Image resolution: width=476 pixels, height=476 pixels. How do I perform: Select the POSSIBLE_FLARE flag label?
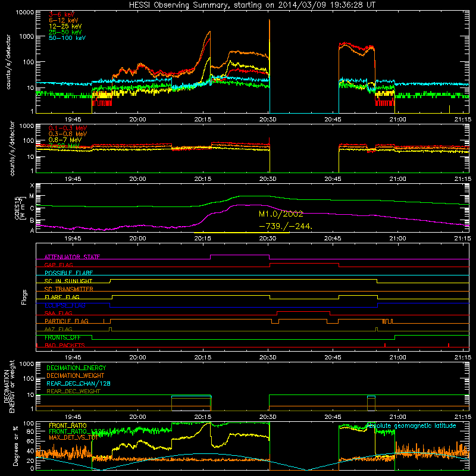coord(68,273)
